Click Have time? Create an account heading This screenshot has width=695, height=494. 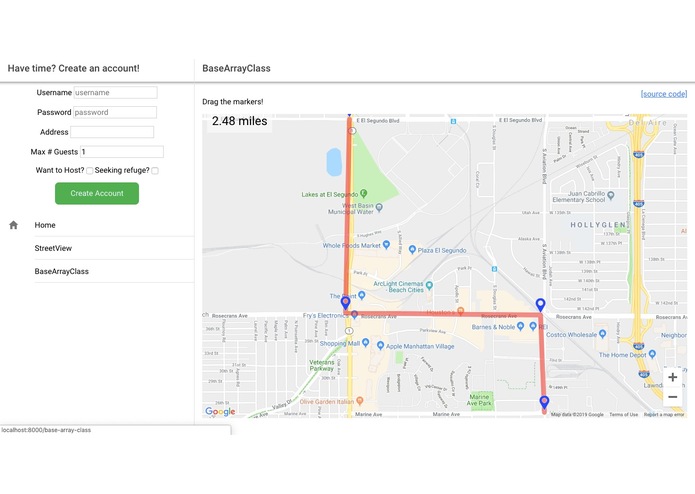74,68
